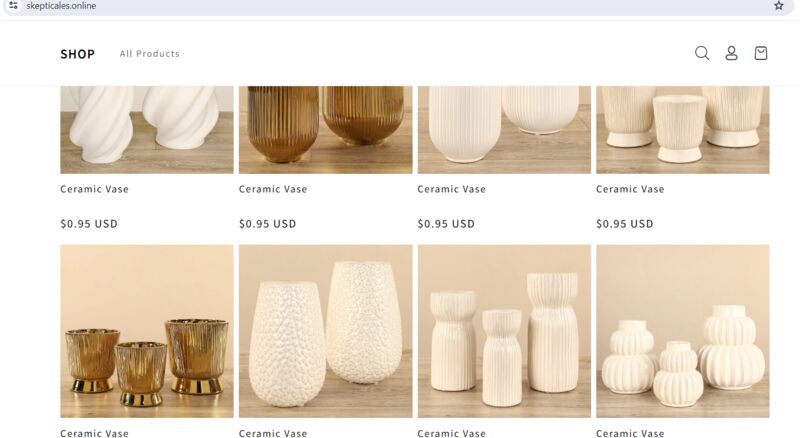Open the account login icon
800x438 pixels.
point(731,53)
